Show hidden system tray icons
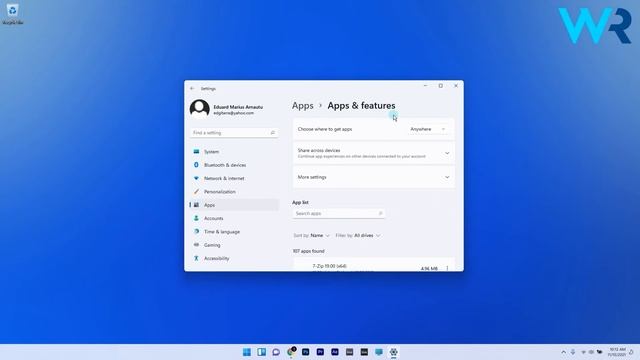 pos(564,352)
